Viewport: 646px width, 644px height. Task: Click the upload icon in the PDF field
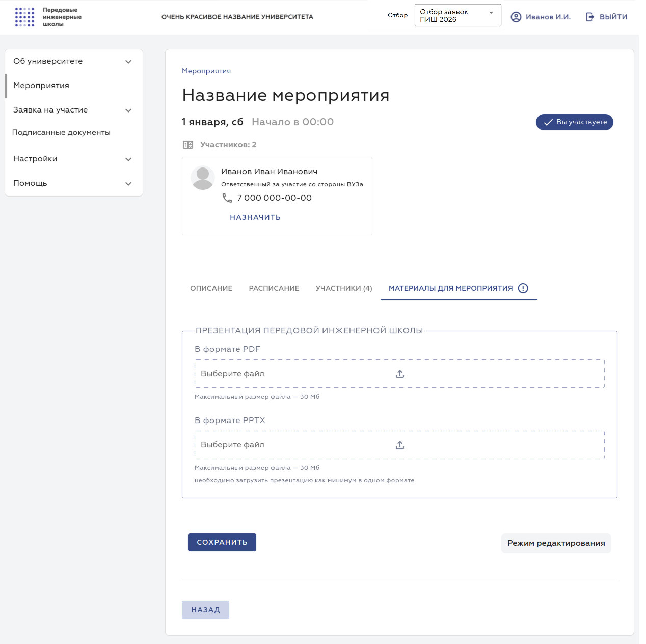tap(400, 374)
